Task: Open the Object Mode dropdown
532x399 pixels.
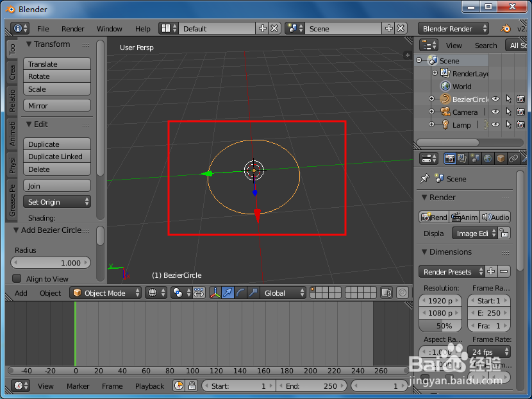Action: tap(105, 293)
